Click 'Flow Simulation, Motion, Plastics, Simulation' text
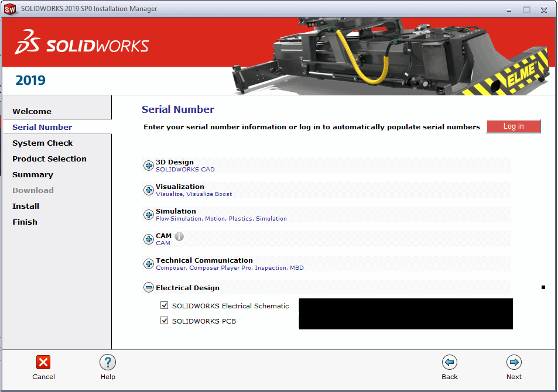The height and width of the screenshot is (392, 558). coord(221,219)
